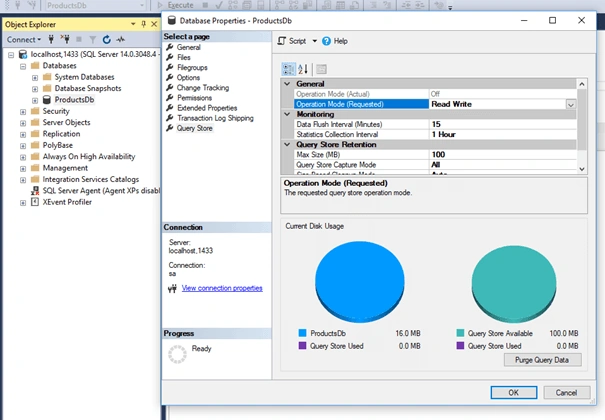Select the Server Objects folder
This screenshot has height=420, width=605.
[x=66, y=122]
